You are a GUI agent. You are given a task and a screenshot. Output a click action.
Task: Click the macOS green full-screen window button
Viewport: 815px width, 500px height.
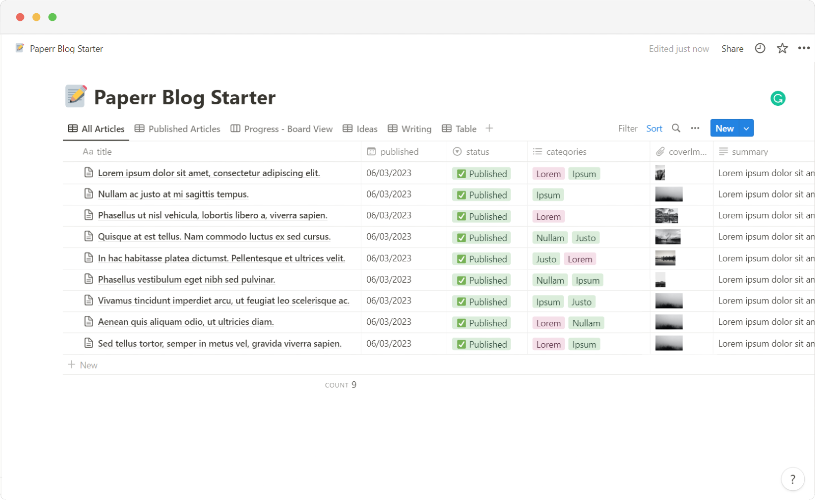(x=52, y=17)
